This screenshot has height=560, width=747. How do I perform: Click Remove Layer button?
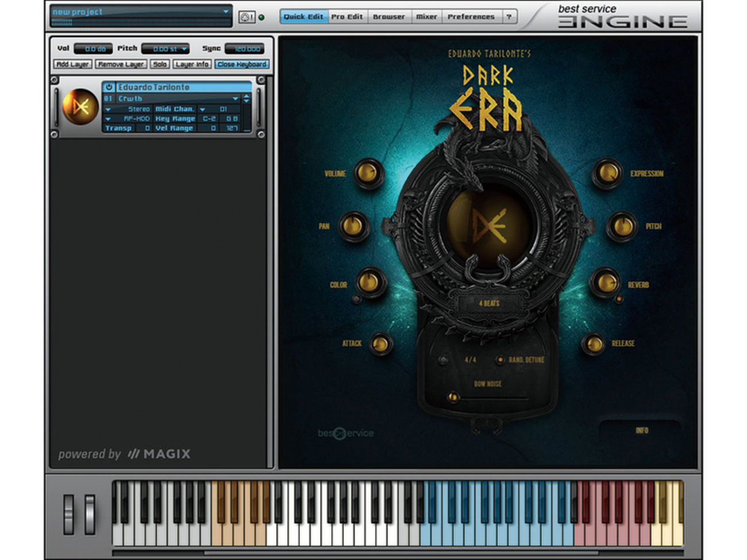pyautogui.click(x=121, y=64)
